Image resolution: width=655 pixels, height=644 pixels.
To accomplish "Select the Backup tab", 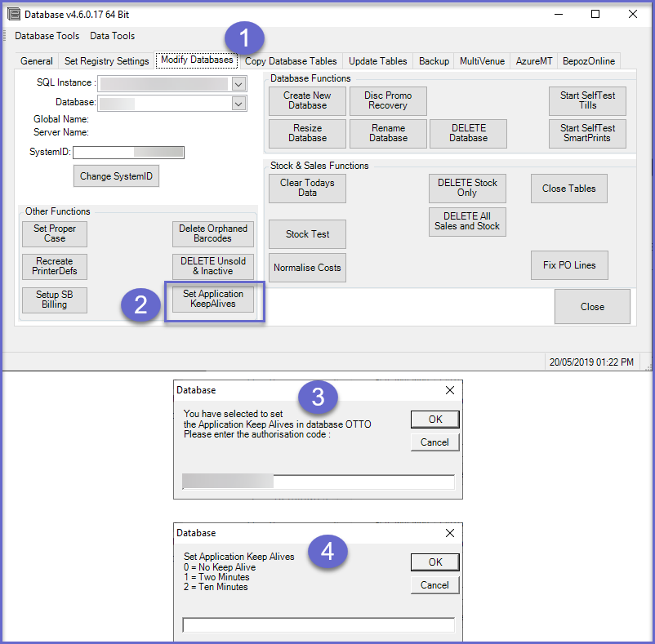I will [x=434, y=61].
